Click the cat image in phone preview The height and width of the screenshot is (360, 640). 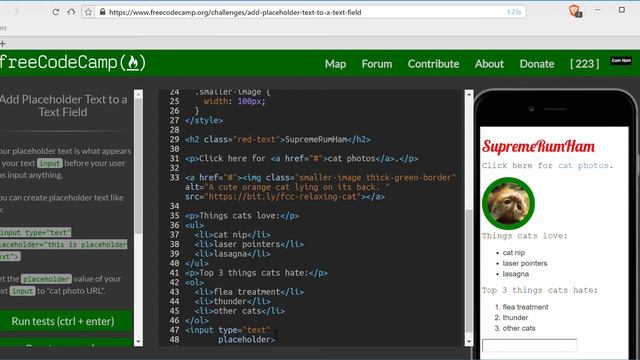[x=508, y=203]
